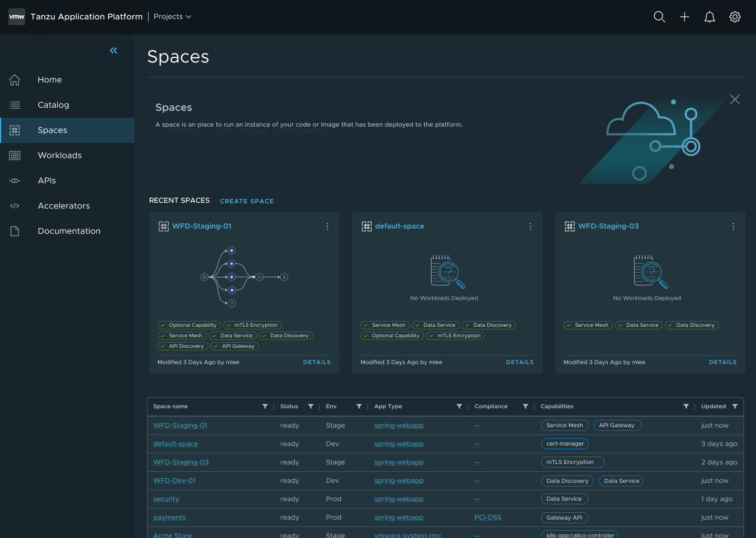The width and height of the screenshot is (756, 538).
Task: Filter the App Type column
Action: 459,407
